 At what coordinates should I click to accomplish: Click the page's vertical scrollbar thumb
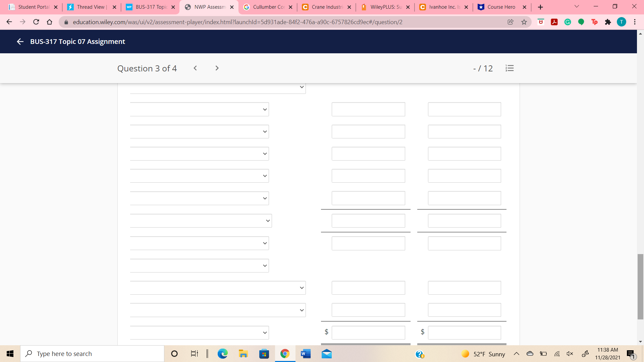click(x=640, y=287)
